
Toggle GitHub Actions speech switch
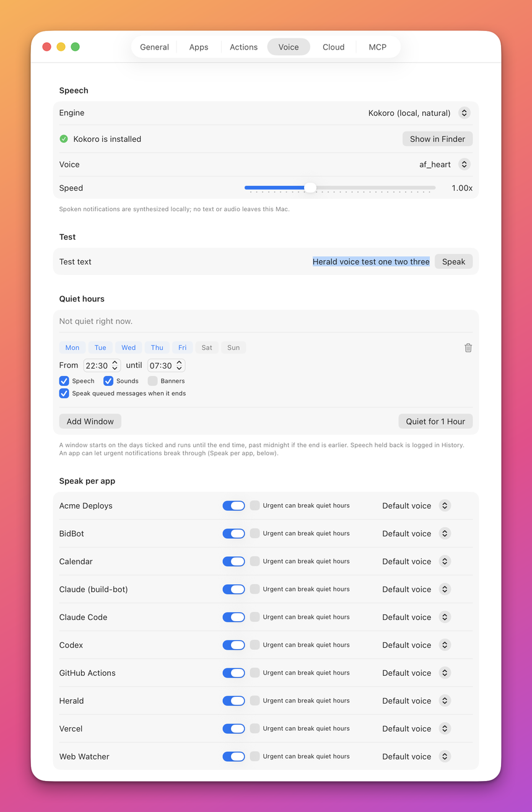tap(234, 673)
